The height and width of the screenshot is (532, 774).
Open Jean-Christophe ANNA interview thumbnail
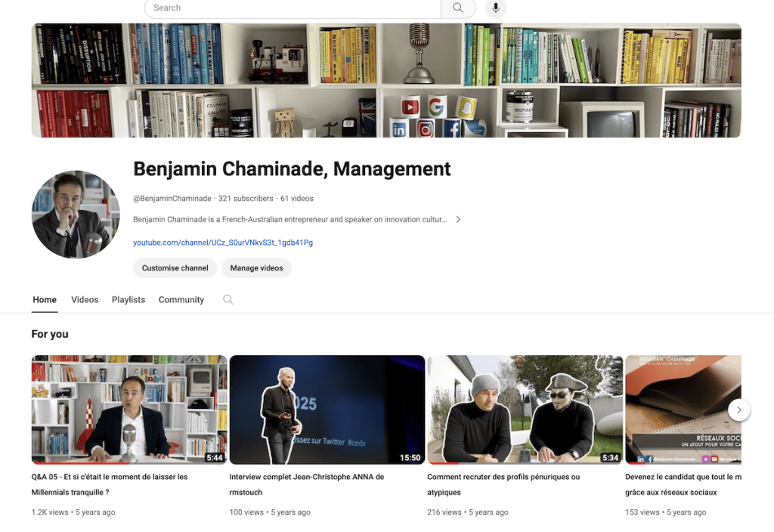[x=327, y=410]
